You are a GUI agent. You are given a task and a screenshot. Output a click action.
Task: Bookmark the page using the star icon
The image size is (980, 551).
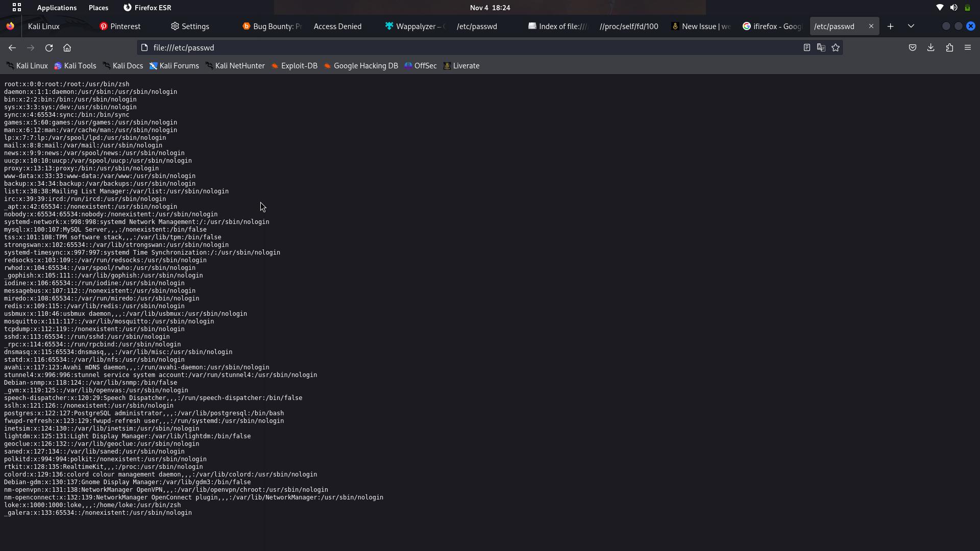[836, 47]
